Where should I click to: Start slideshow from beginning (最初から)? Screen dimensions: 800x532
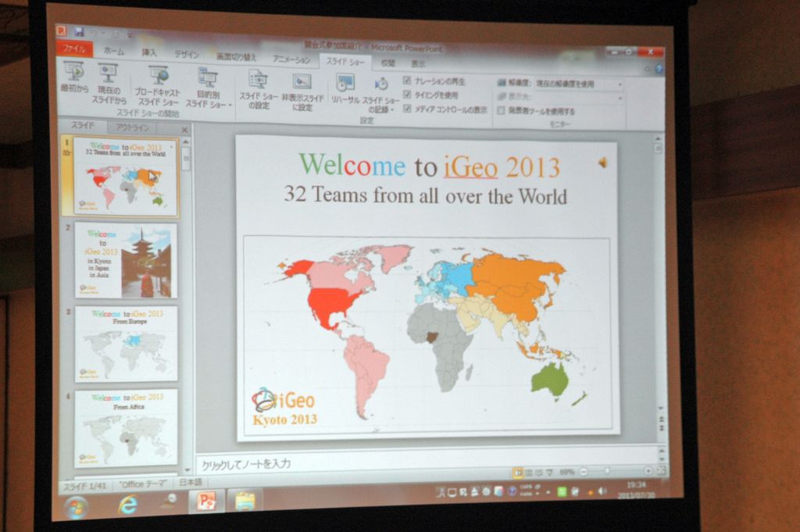click(74, 77)
